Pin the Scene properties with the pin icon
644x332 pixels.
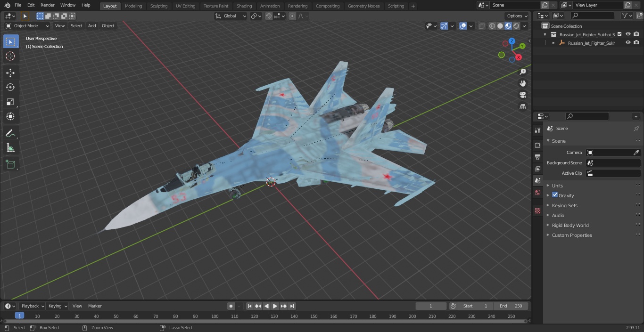click(x=636, y=129)
